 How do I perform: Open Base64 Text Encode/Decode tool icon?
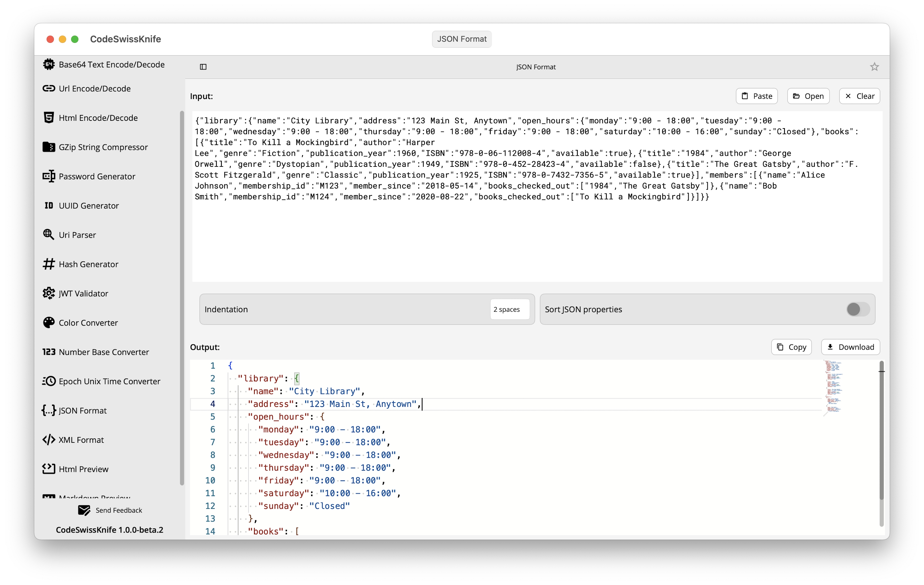point(49,64)
